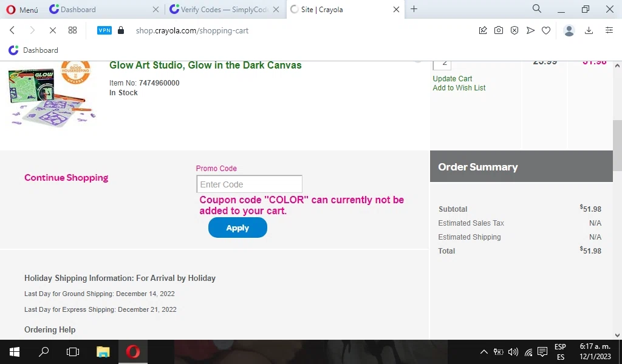Click the send to My Flow icon
The image size is (622, 364).
(530, 30)
